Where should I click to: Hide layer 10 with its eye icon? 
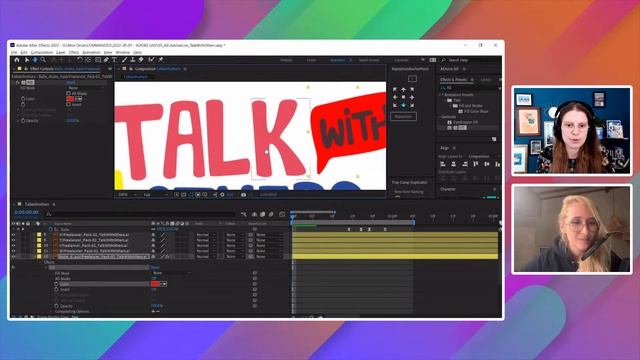[x=13, y=246]
